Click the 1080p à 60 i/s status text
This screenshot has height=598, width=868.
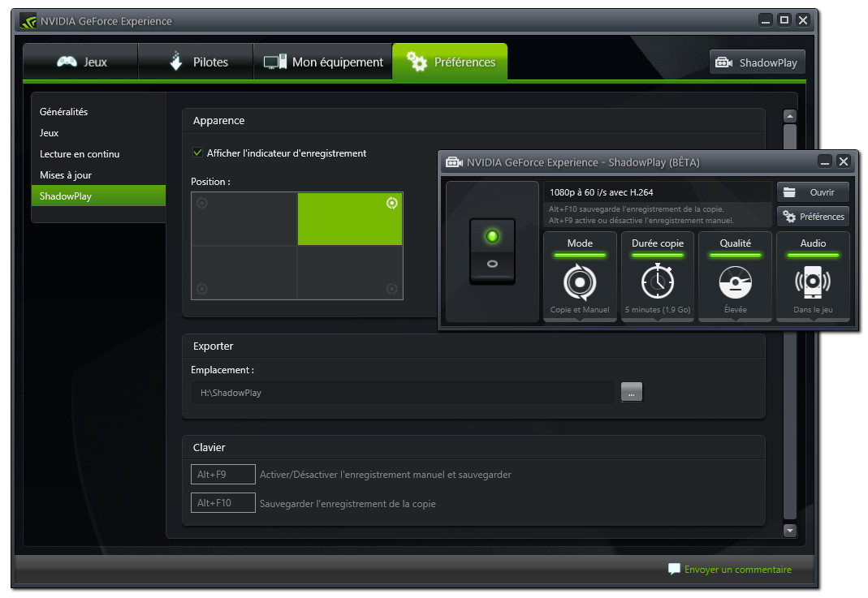pos(601,192)
